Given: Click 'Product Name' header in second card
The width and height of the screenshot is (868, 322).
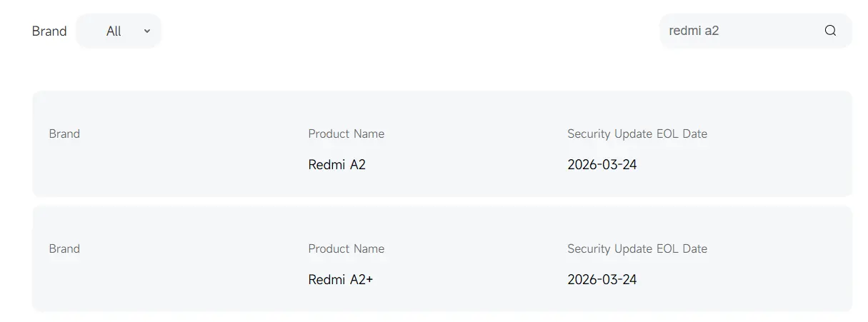Looking at the screenshot, I should 346,248.
